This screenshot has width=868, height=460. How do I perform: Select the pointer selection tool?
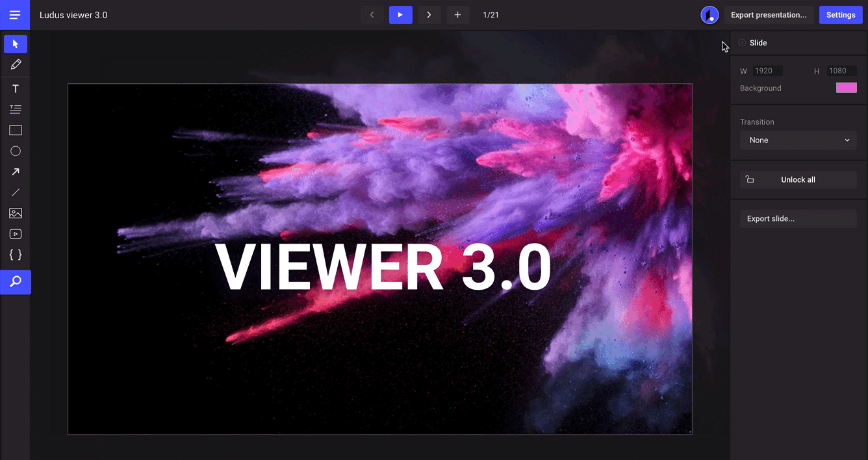coord(16,44)
